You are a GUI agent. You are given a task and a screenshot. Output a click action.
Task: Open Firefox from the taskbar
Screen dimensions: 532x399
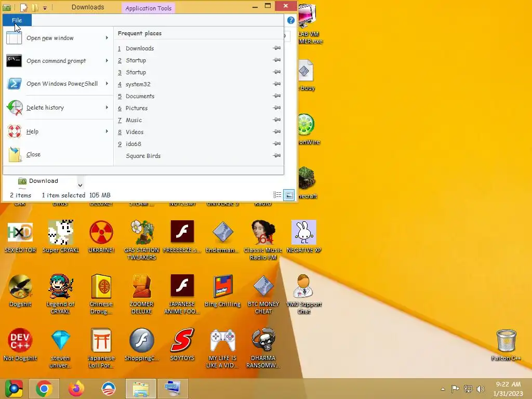[76, 389]
